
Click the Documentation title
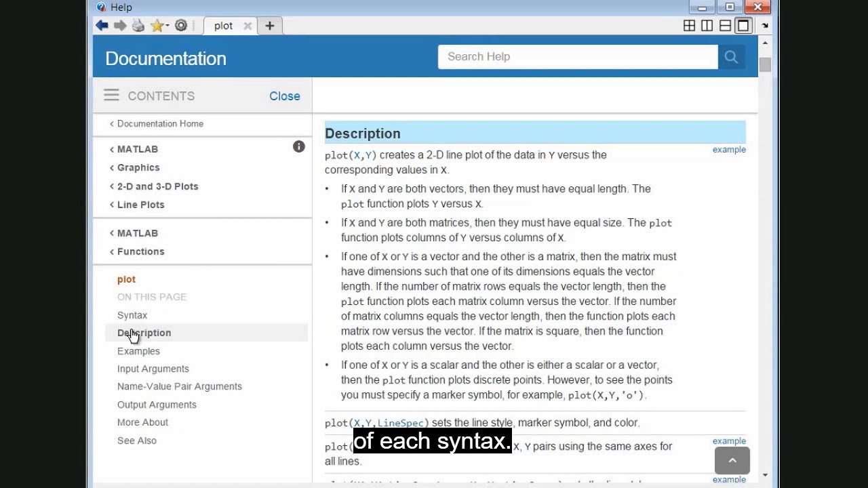(x=165, y=58)
